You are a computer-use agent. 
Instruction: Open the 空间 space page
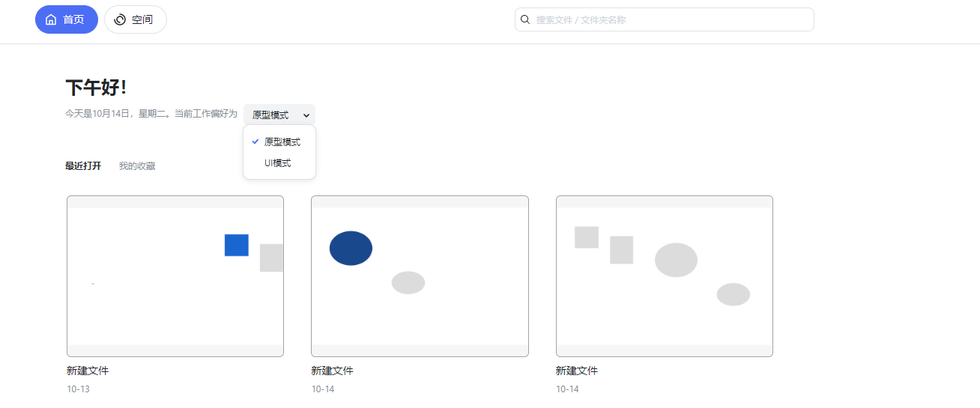(x=142, y=19)
